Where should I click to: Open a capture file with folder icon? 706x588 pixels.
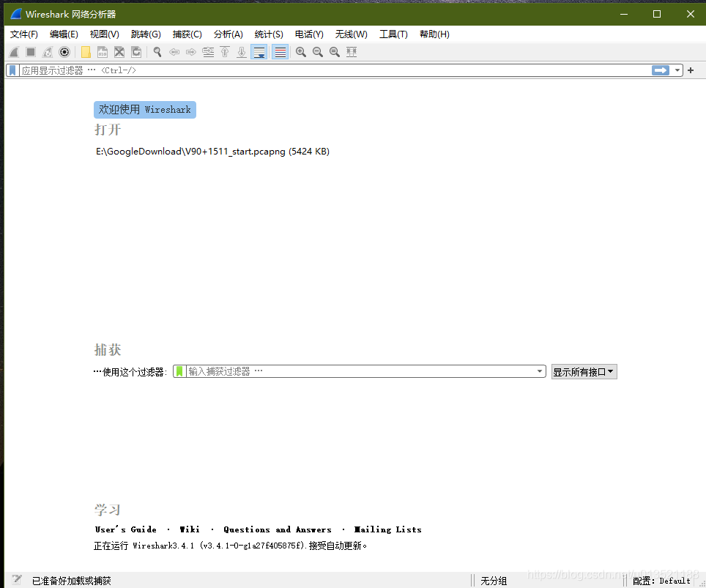[x=86, y=52]
